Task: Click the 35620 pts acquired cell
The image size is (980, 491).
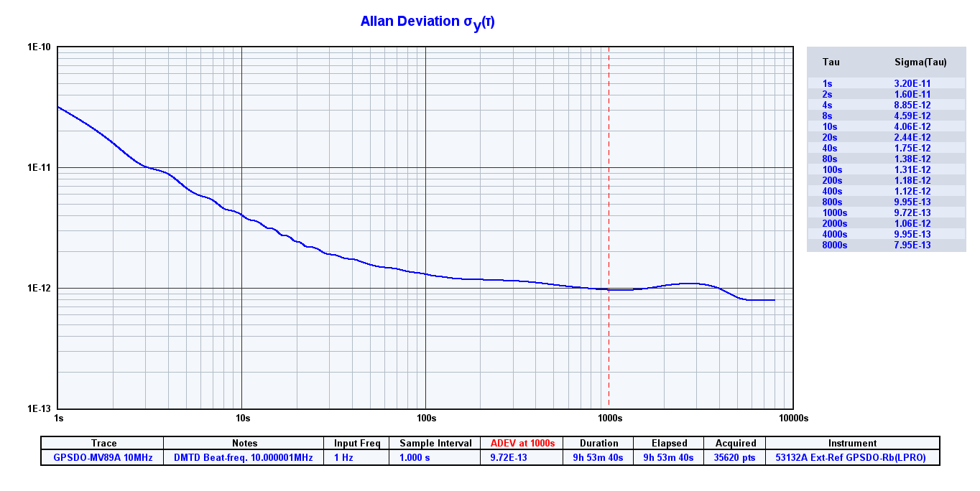Action: point(736,457)
